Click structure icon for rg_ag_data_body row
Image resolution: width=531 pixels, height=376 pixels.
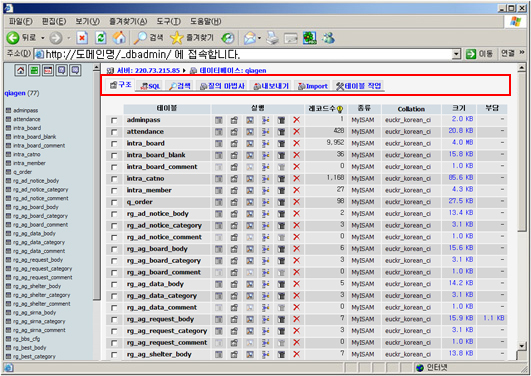234,284
